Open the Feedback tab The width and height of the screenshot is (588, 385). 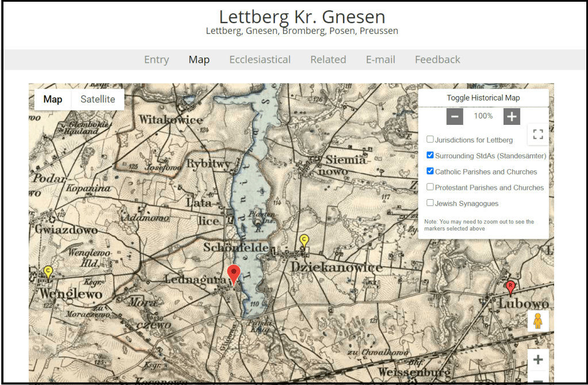coord(437,60)
